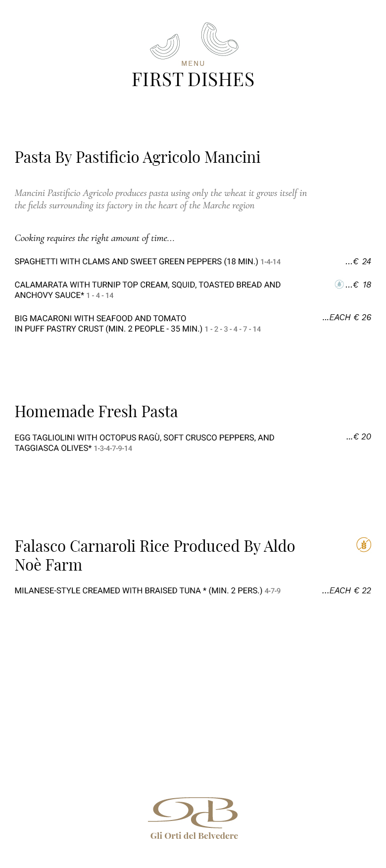
Task: Click the Gli Orti del Belvedere footer text
Action: 194,836
